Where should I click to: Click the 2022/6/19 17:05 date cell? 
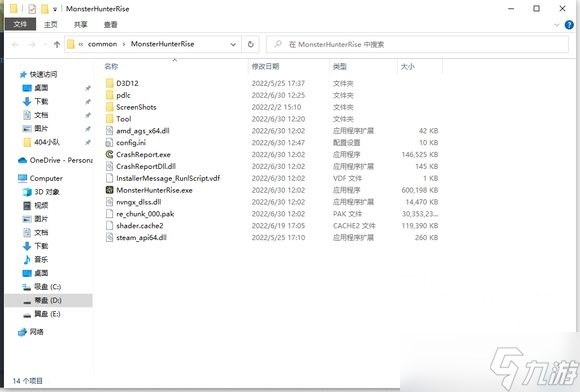click(x=278, y=226)
